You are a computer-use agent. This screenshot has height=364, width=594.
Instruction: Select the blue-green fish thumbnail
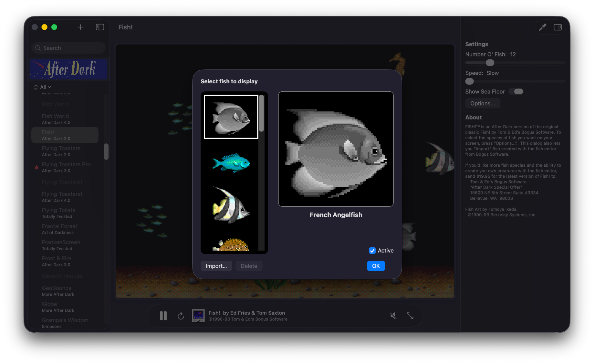pos(231,162)
